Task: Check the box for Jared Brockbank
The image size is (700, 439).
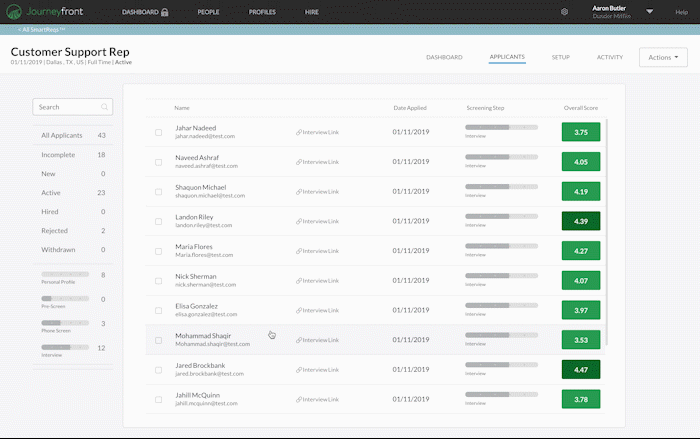Action: [158, 370]
